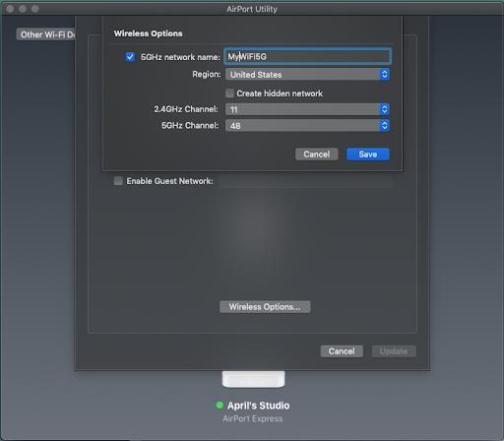Click the 2.4GHz Channel stepper arrows

pyautogui.click(x=385, y=109)
